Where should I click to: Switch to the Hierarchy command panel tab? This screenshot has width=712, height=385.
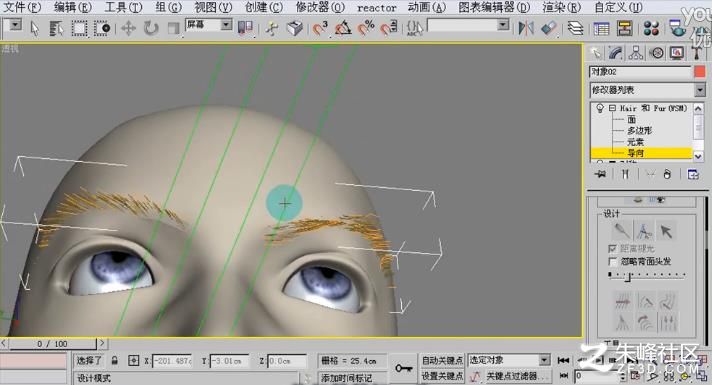click(636, 53)
